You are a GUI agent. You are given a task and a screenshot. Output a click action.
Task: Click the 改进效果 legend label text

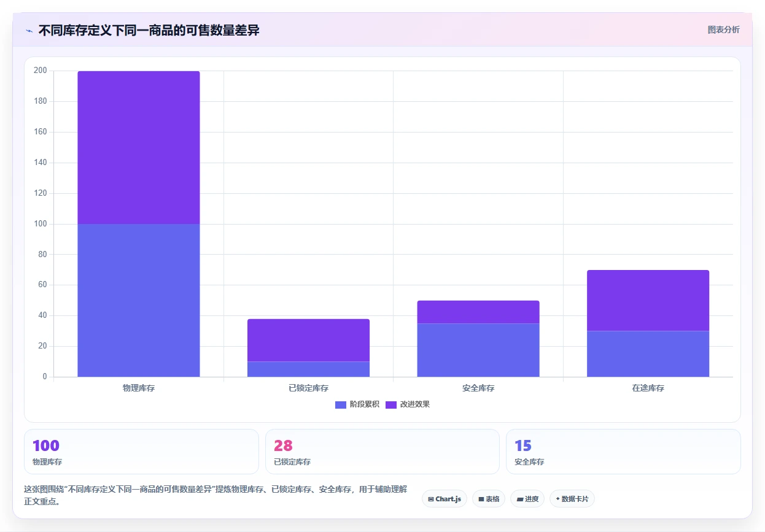415,404
